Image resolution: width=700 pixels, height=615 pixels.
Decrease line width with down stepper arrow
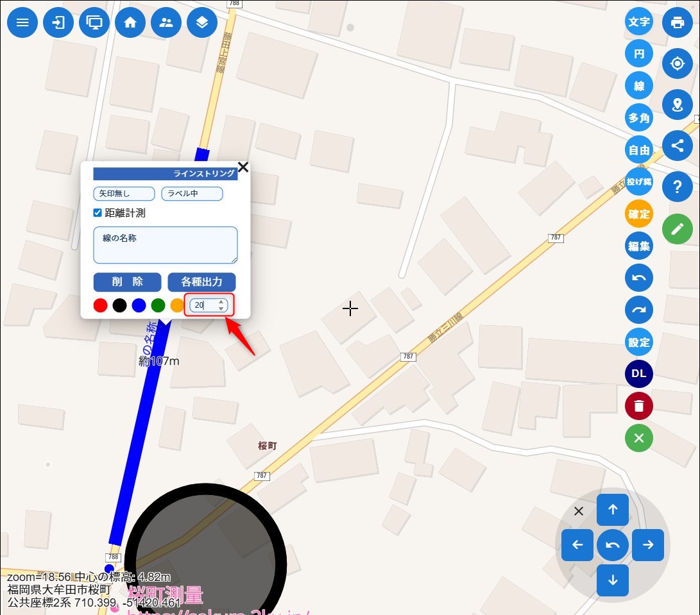point(221,309)
